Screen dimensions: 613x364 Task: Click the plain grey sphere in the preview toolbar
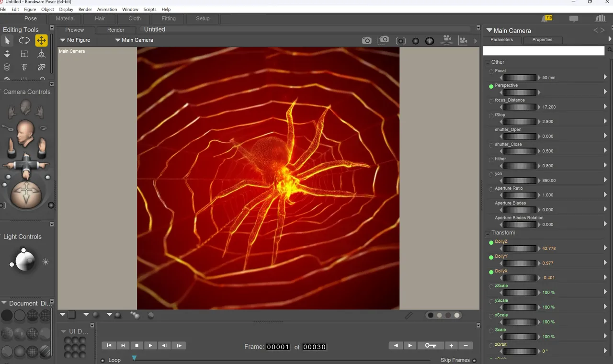point(416,41)
